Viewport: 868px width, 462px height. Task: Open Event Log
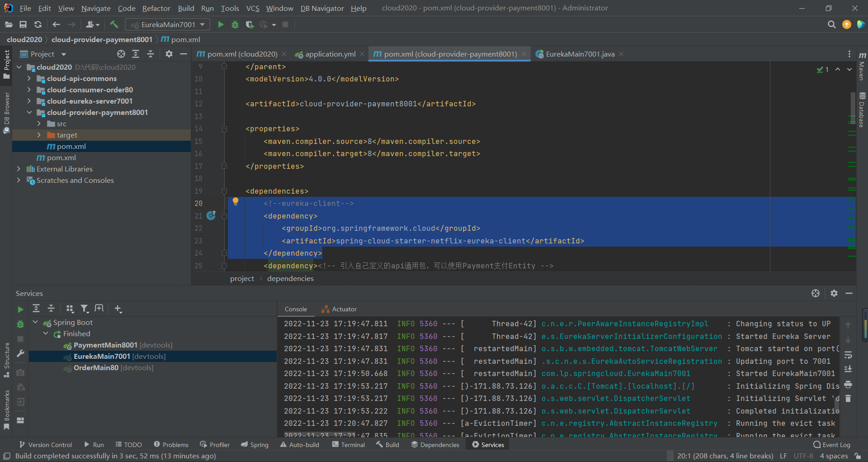(x=832, y=445)
